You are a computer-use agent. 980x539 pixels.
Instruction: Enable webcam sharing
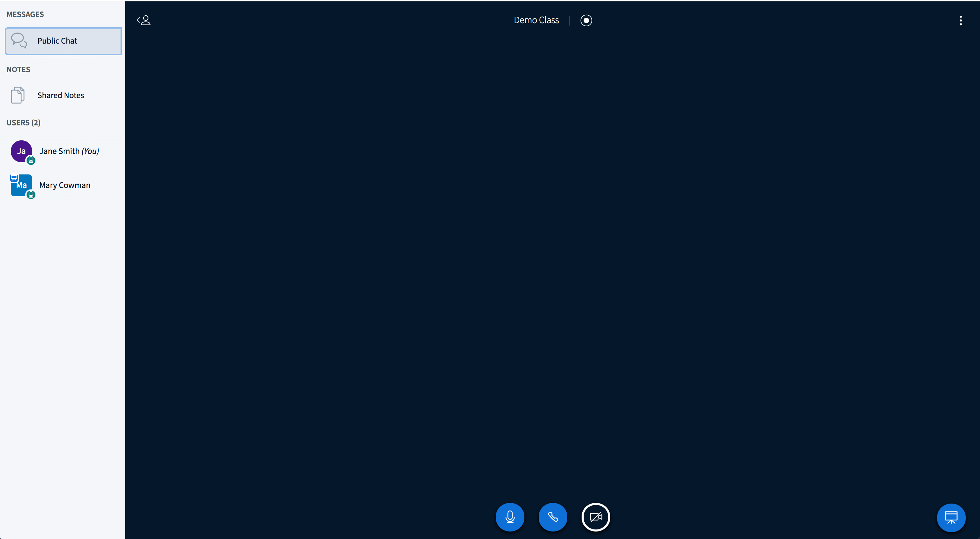coord(595,517)
